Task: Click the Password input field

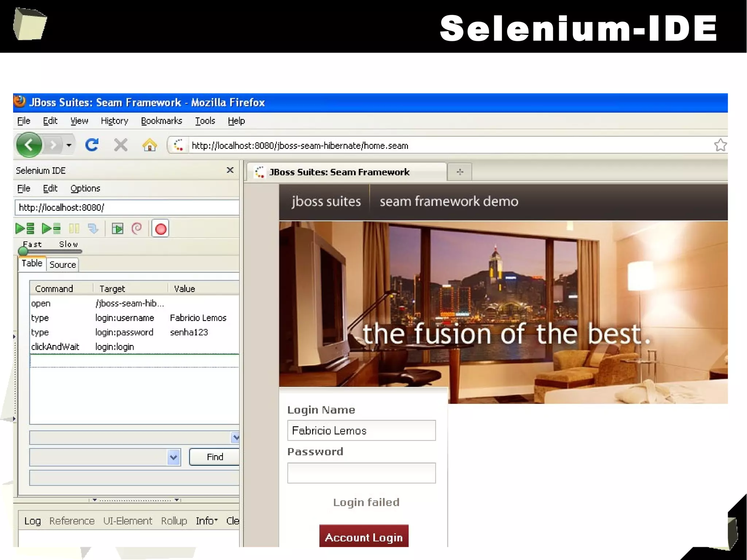Action: 361,473
